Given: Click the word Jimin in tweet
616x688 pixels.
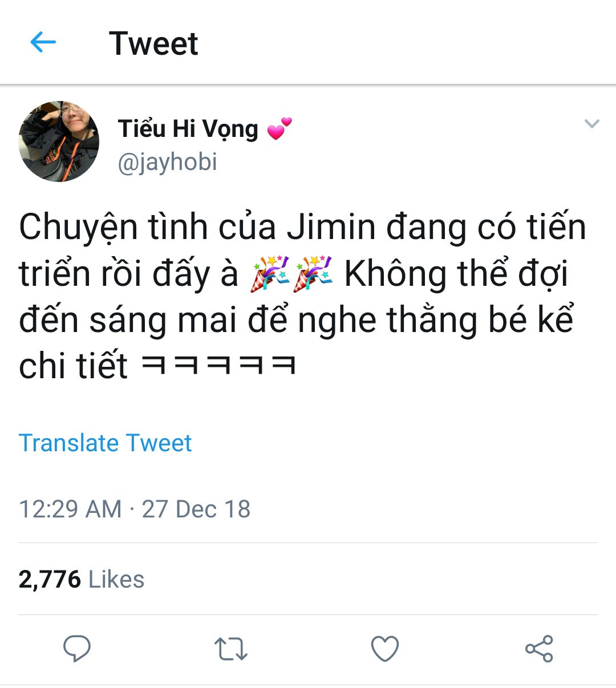Looking at the screenshot, I should coord(332,227).
